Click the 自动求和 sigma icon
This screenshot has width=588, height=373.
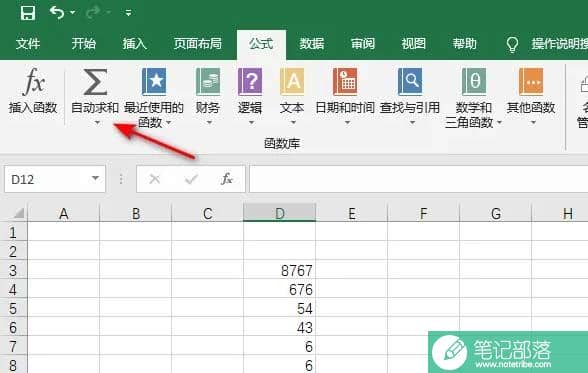coord(95,82)
